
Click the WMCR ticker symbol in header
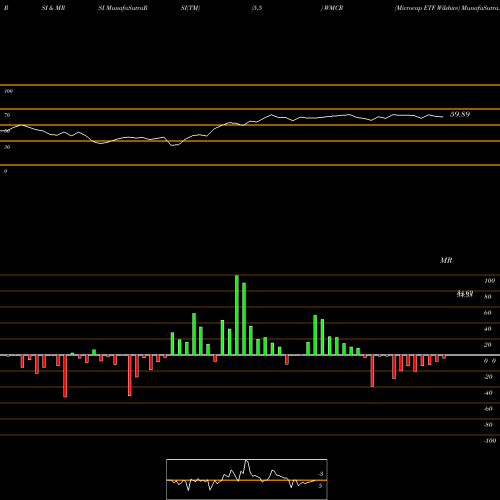[333, 8]
